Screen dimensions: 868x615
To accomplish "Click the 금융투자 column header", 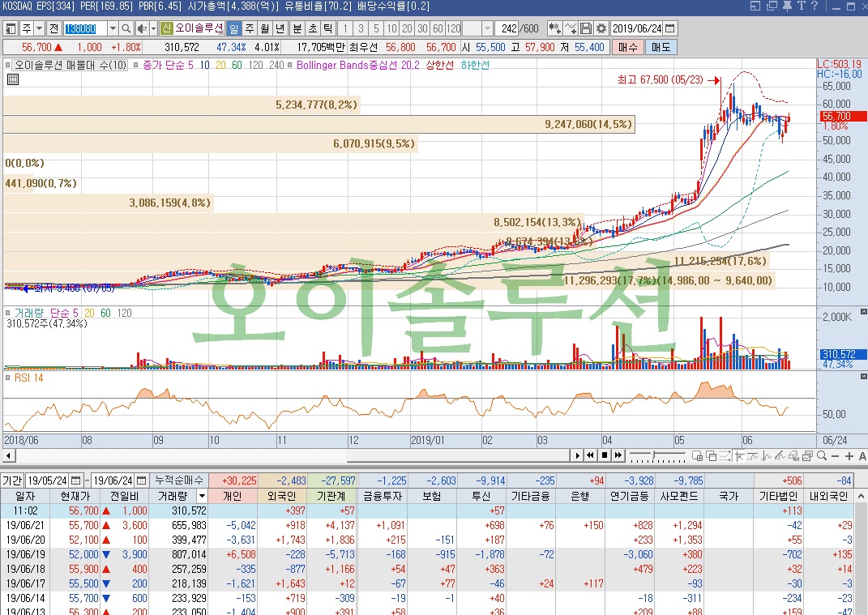I will point(382,496).
